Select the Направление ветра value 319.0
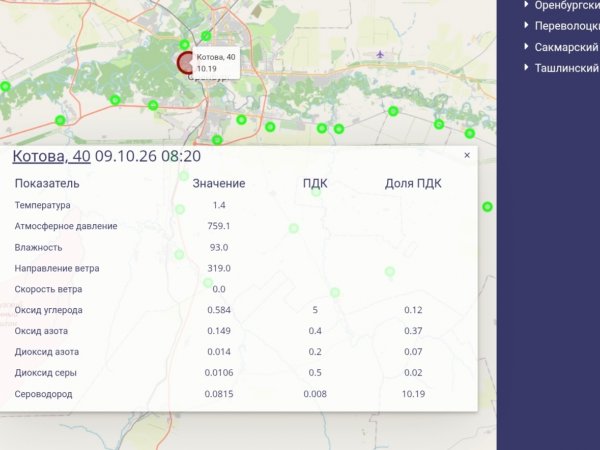 [x=219, y=268]
